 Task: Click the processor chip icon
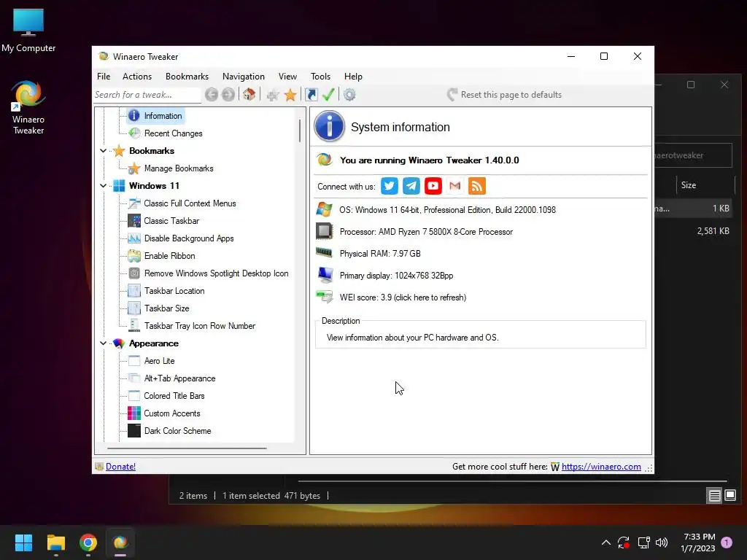(x=325, y=231)
